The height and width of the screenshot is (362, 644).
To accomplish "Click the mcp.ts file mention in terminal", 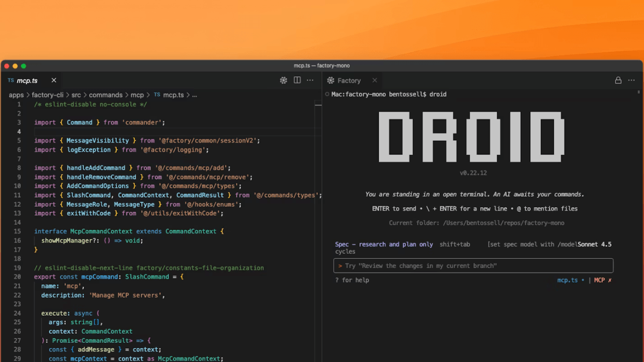I will point(568,280).
